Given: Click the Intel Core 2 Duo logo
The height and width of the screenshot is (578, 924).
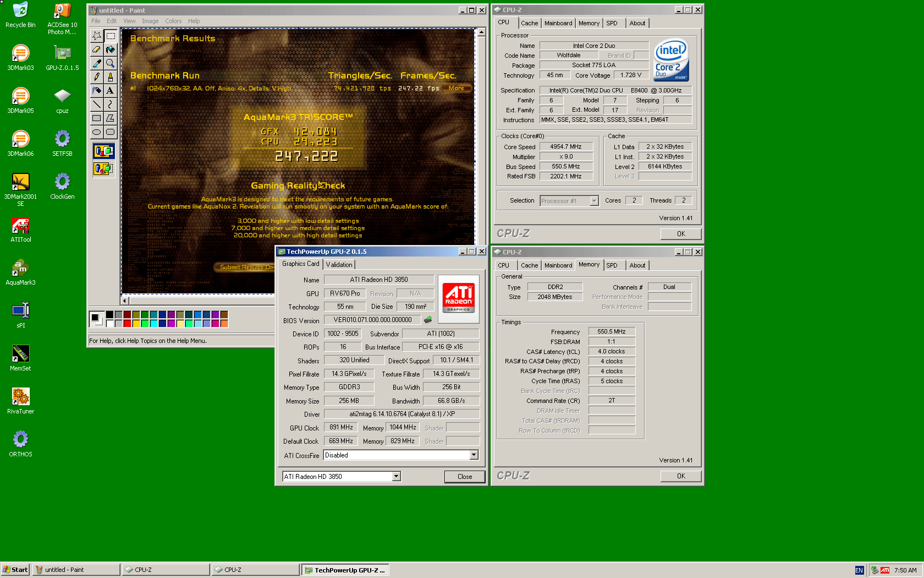Looking at the screenshot, I should pos(671,60).
